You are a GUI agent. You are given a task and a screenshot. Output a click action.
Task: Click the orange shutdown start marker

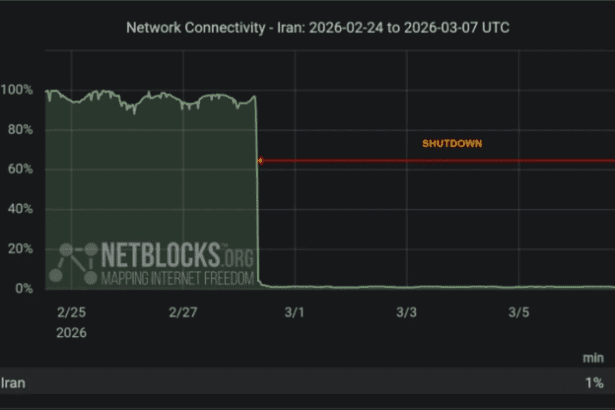[260, 160]
